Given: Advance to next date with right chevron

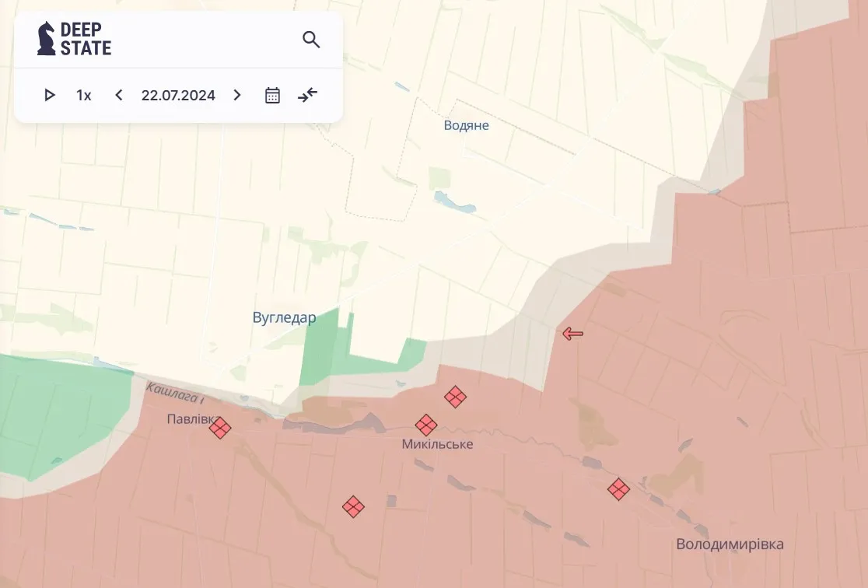Looking at the screenshot, I should click(237, 95).
